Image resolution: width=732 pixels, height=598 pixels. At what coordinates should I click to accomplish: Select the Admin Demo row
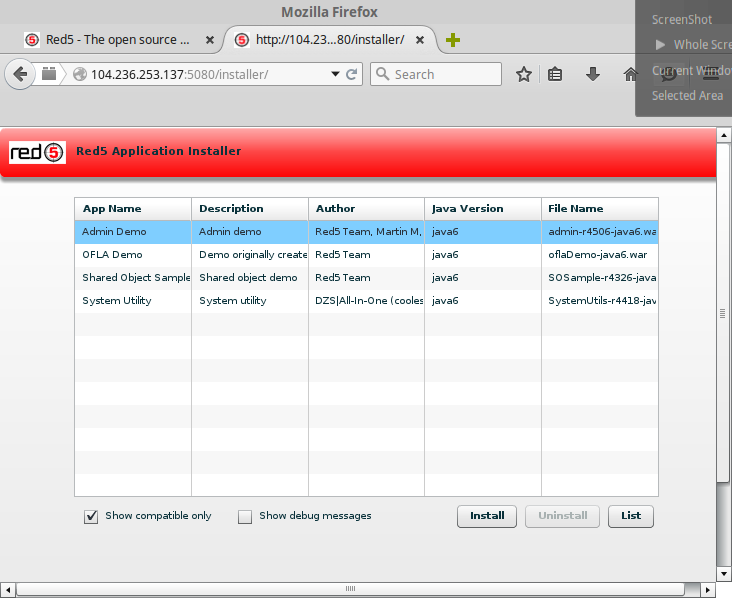pos(366,232)
